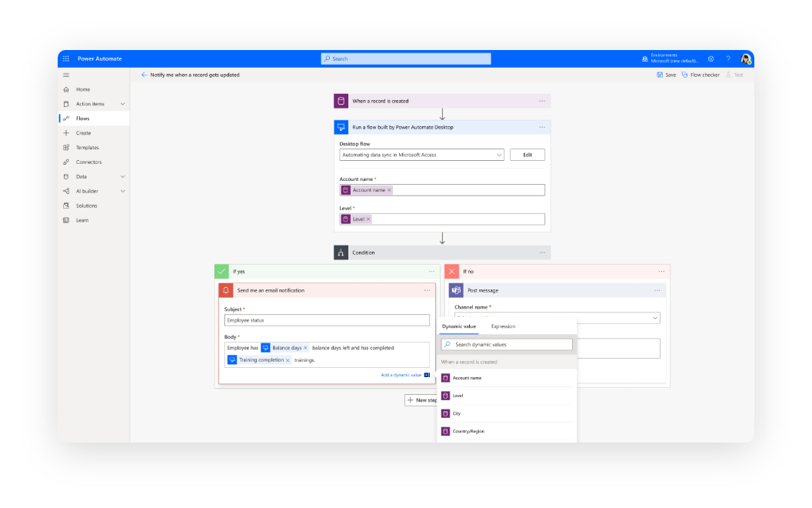The image size is (812, 508).
Task: Open the If yes branch options menu
Action: (431, 271)
